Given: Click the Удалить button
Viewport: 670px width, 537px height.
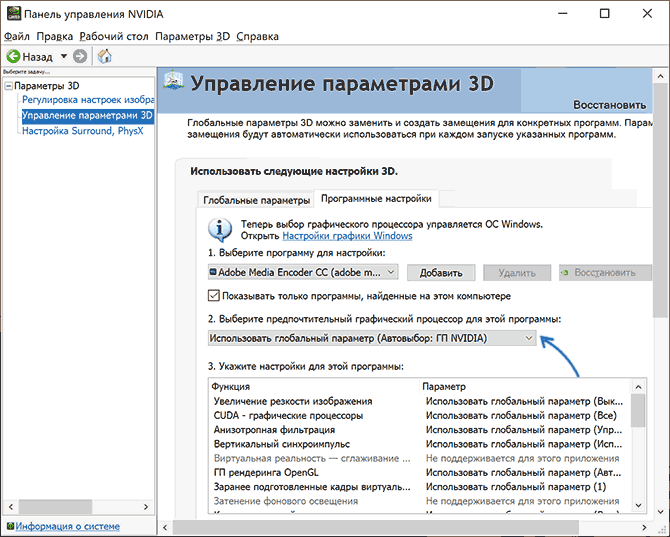Looking at the screenshot, I should (517, 273).
